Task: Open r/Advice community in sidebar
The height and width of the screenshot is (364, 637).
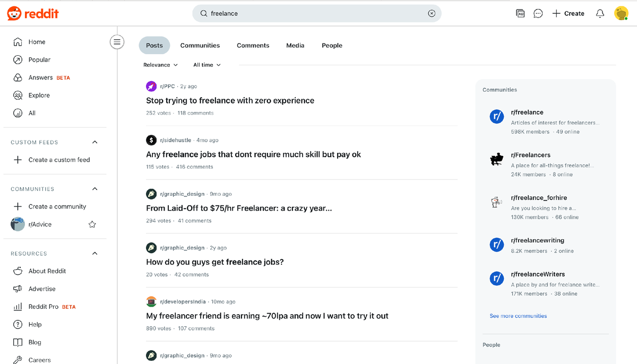Action: coord(40,224)
